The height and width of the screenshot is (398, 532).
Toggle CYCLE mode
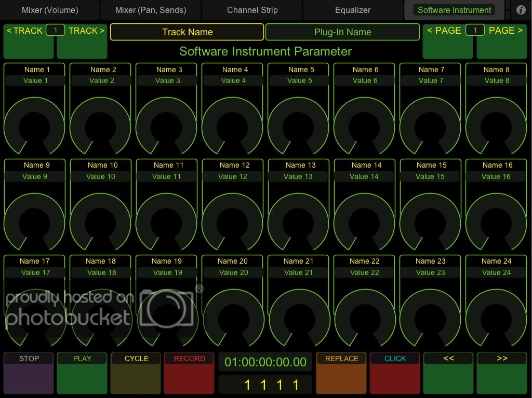[x=136, y=373]
